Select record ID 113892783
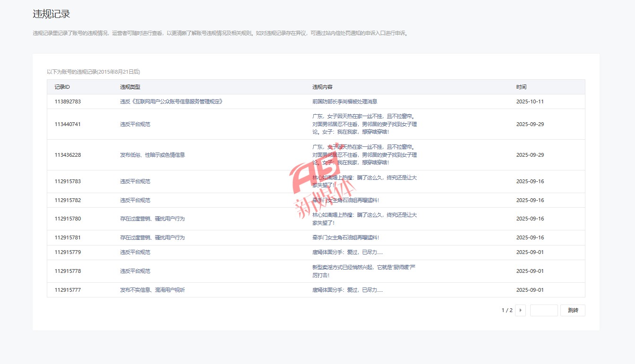 pyautogui.click(x=68, y=102)
